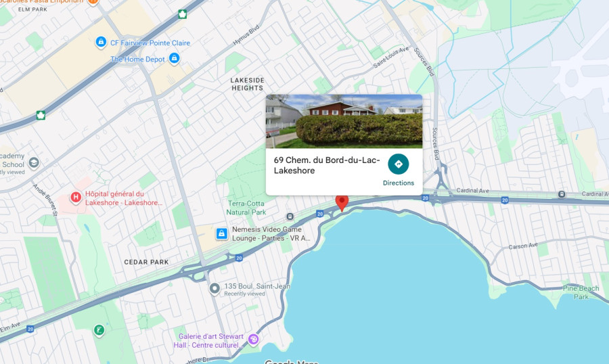Select the Terra-Cotta Natural Park label
Image resolution: width=609 pixels, height=364 pixels.
pos(246,208)
